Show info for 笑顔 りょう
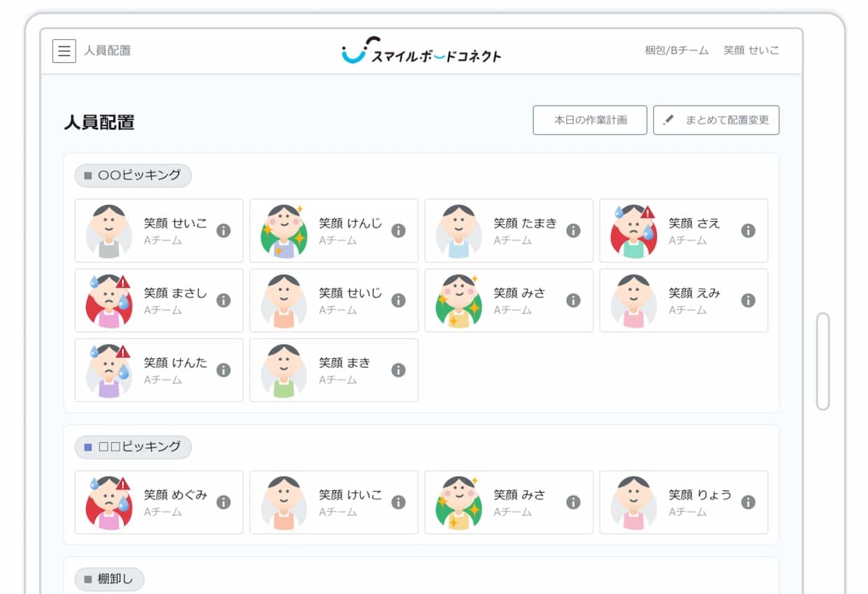 point(748,502)
